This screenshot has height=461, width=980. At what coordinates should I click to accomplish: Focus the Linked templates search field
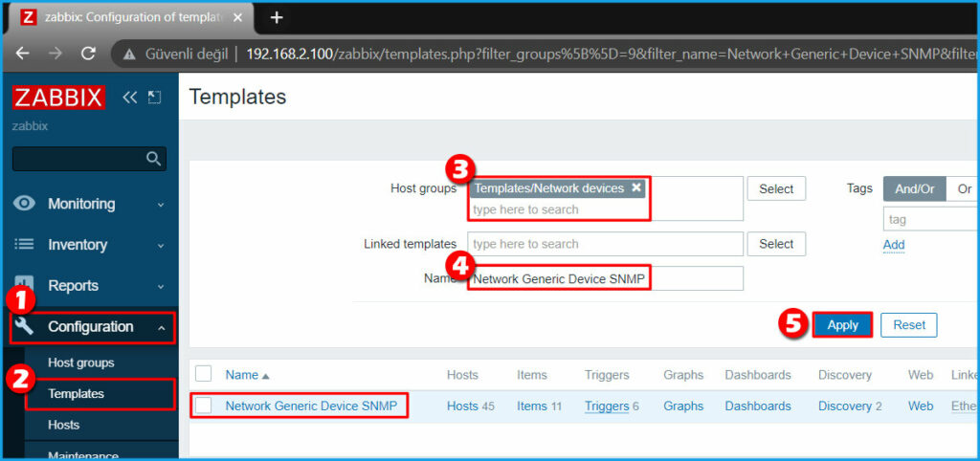[605, 244]
